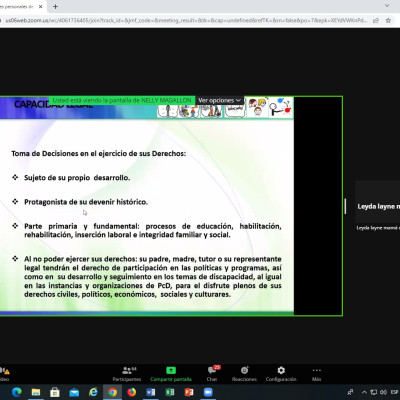This screenshot has height=400, width=400.
Task: Expand the Ver opciones dropdown
Action: pyautogui.click(x=220, y=100)
